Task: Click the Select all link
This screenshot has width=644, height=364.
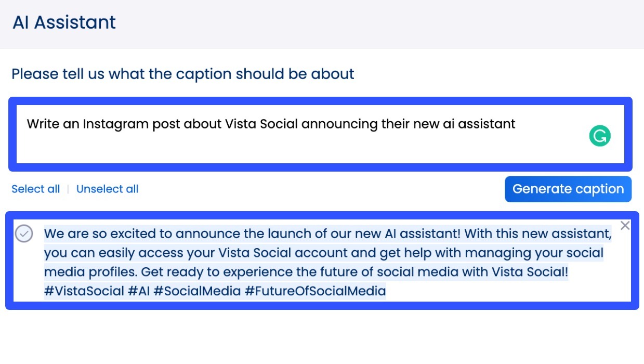Action: (x=35, y=189)
